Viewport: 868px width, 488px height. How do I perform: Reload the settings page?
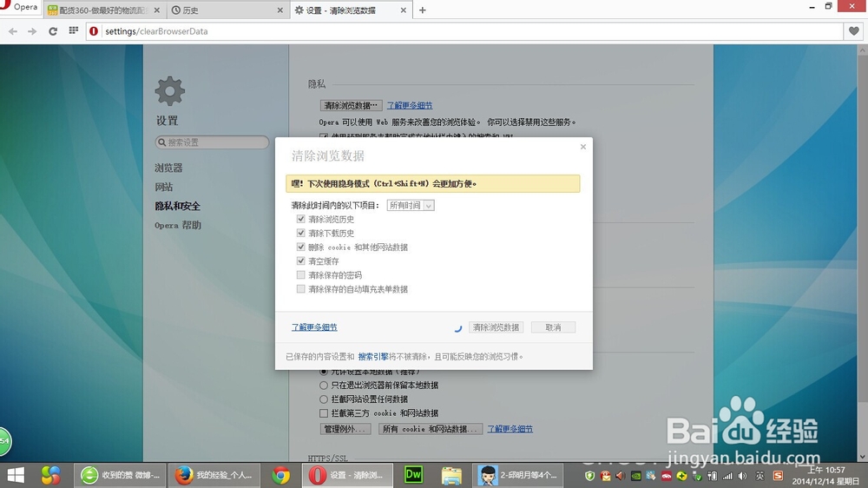[53, 31]
